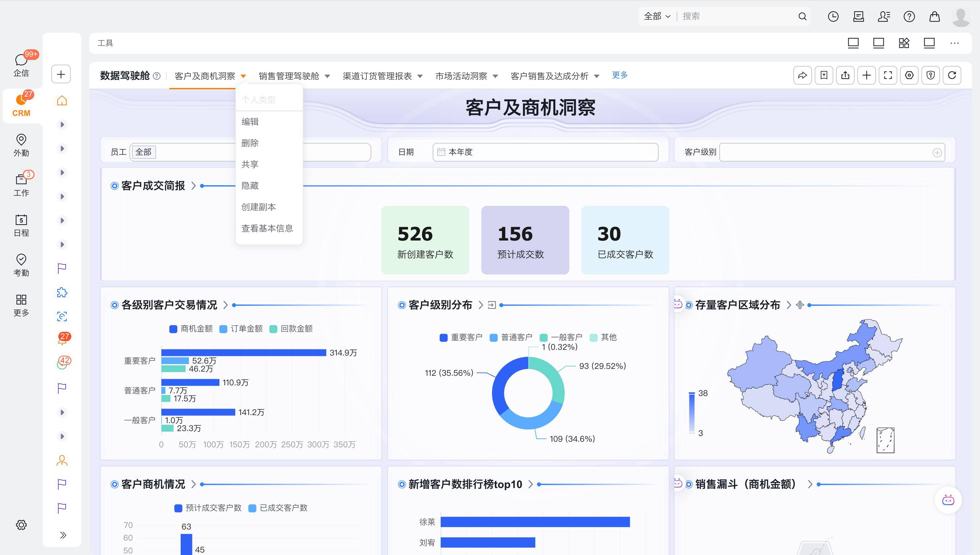Enter fullscreen mode via toolbar icon

pyautogui.click(x=888, y=75)
